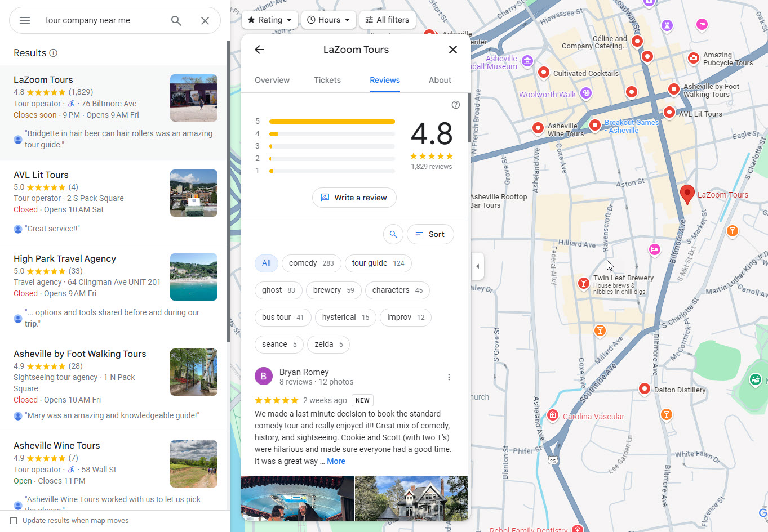Filter reviews by bus tour chip

[x=283, y=318]
